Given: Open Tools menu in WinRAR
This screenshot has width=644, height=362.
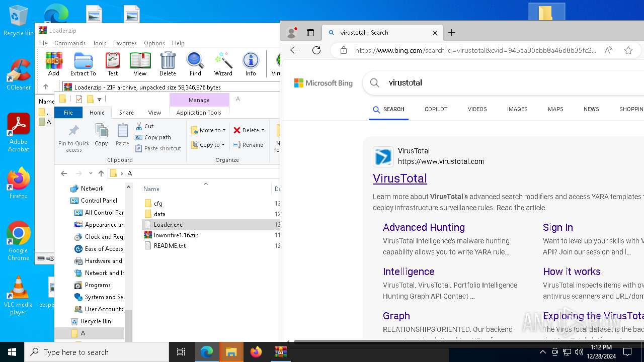Looking at the screenshot, I should coord(99,43).
